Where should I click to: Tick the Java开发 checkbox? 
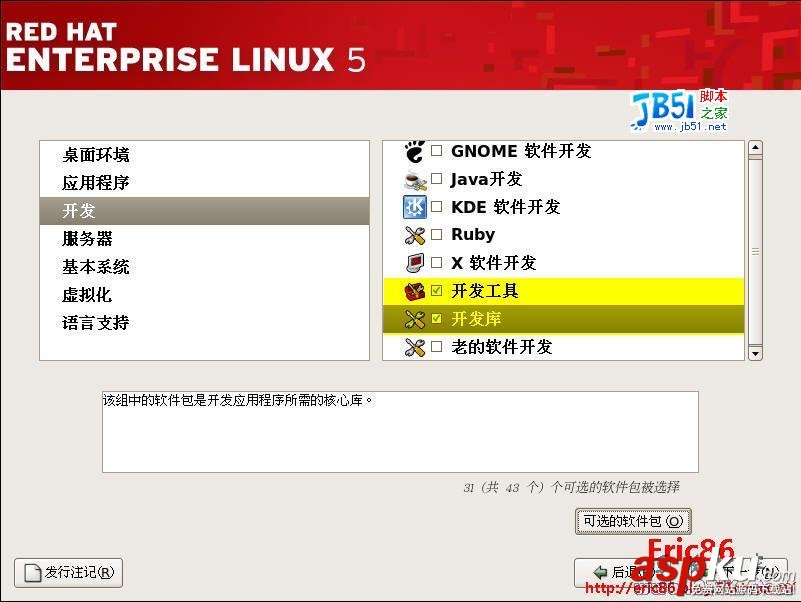(x=436, y=179)
